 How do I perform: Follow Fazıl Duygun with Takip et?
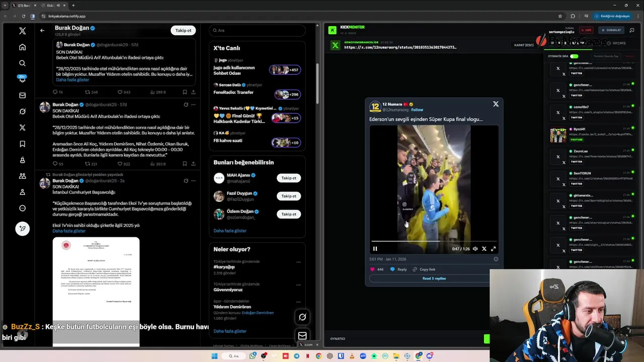pyautogui.click(x=289, y=196)
